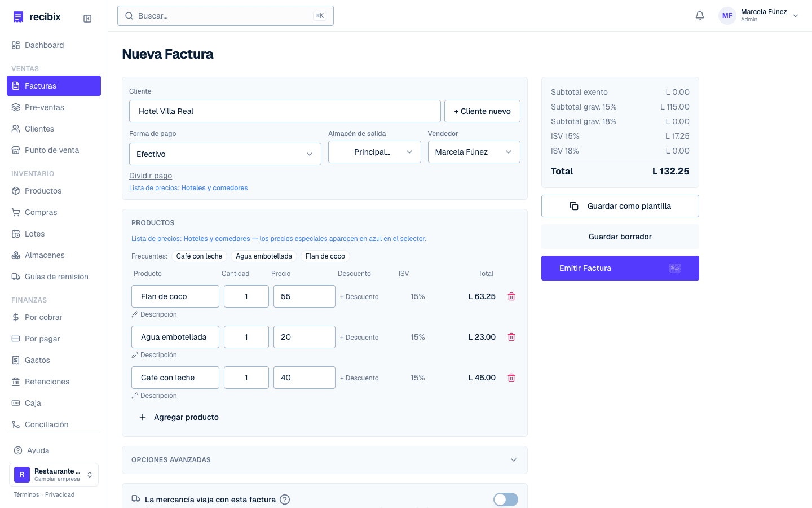Screen dimensions: 812x508
Task: Click the Cliente field Hotel Villa Real
Action: click(x=285, y=111)
